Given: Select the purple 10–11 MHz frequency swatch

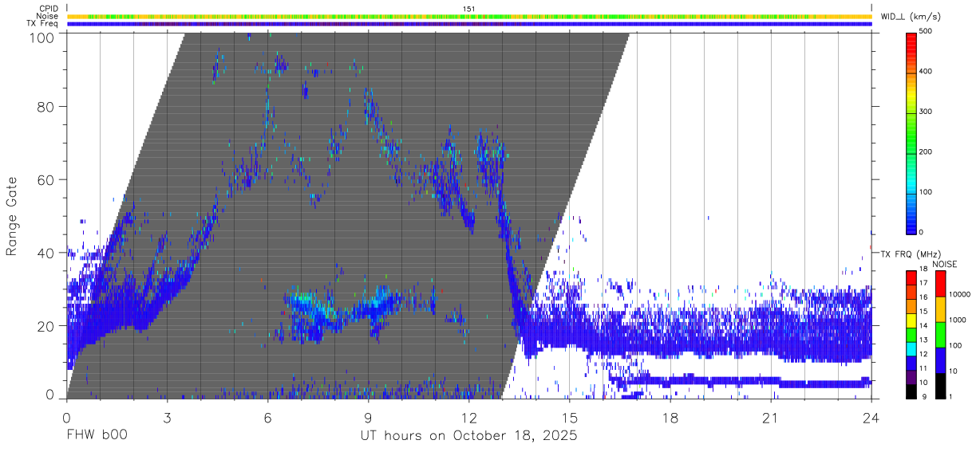Looking at the screenshot, I should tap(911, 377).
